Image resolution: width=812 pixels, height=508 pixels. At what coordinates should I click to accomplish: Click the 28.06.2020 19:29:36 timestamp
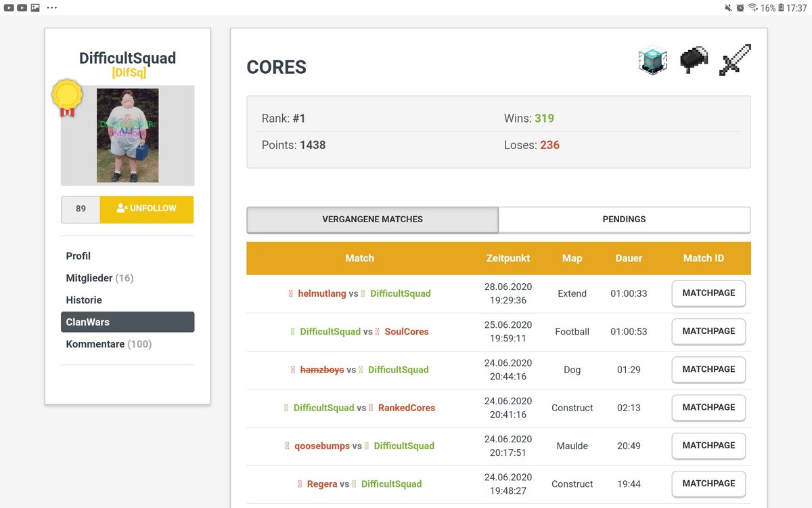click(508, 294)
